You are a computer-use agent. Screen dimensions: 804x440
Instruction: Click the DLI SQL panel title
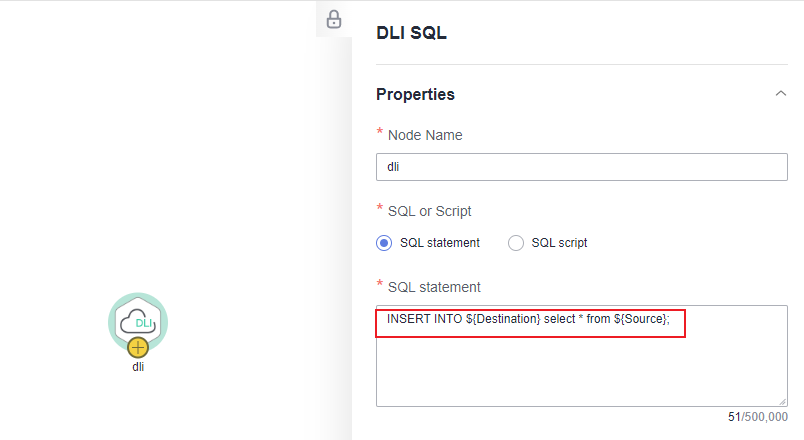[x=411, y=33]
